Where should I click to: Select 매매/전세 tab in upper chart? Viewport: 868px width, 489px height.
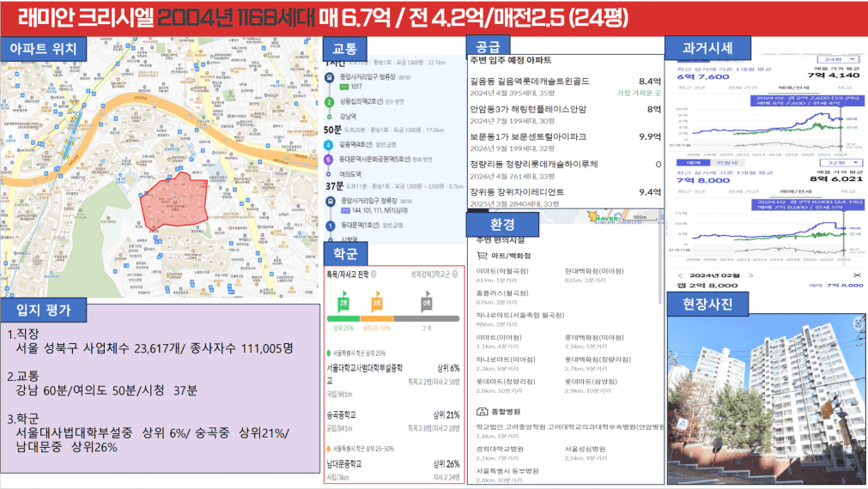pos(793,88)
